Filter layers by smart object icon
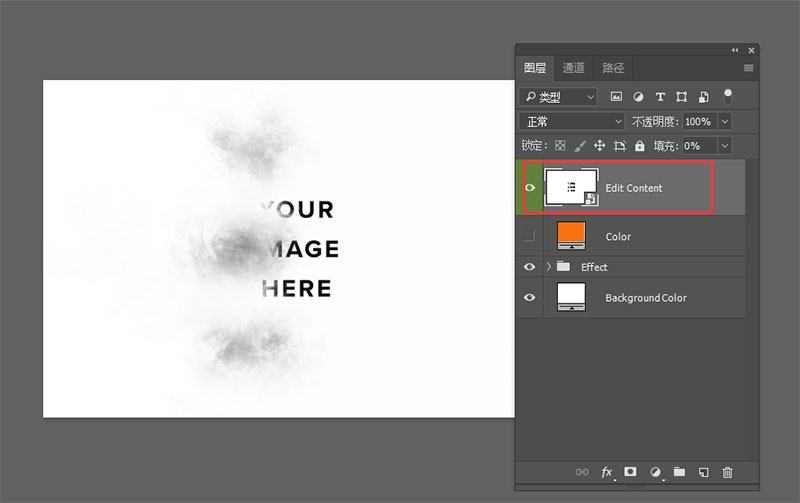 (704, 96)
